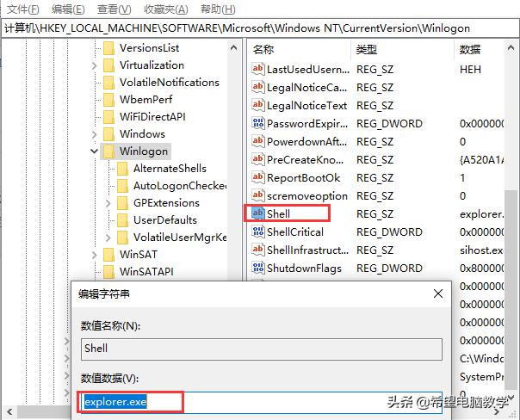This screenshot has width=520, height=420.
Task: Click the ReportBootOk string value icon
Action: 258,177
